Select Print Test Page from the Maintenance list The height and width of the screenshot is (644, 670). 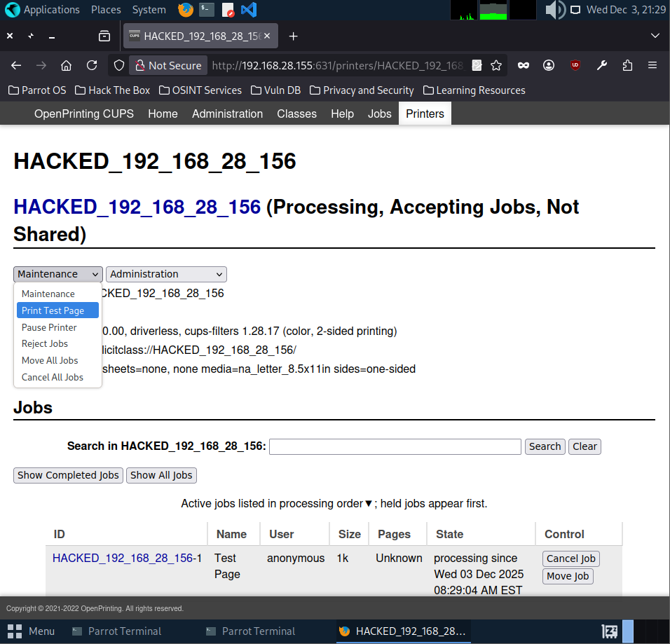[53, 310]
